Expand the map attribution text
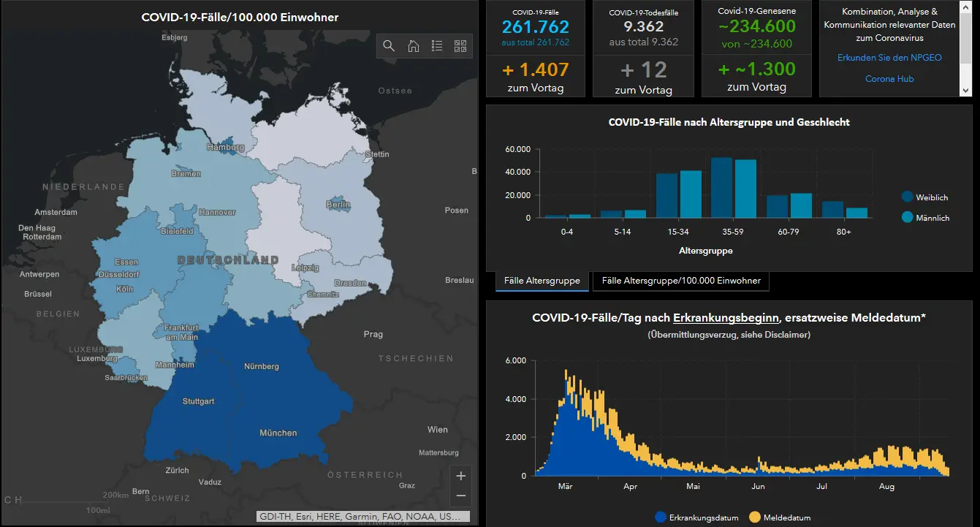980x527 pixels. [363, 516]
